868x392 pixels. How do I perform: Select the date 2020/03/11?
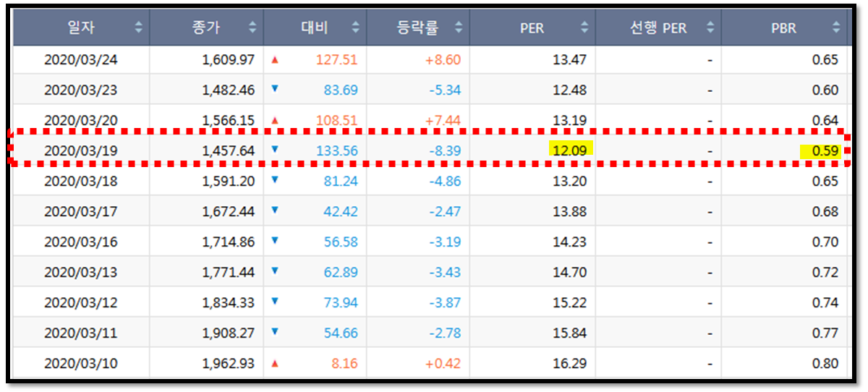(x=81, y=333)
